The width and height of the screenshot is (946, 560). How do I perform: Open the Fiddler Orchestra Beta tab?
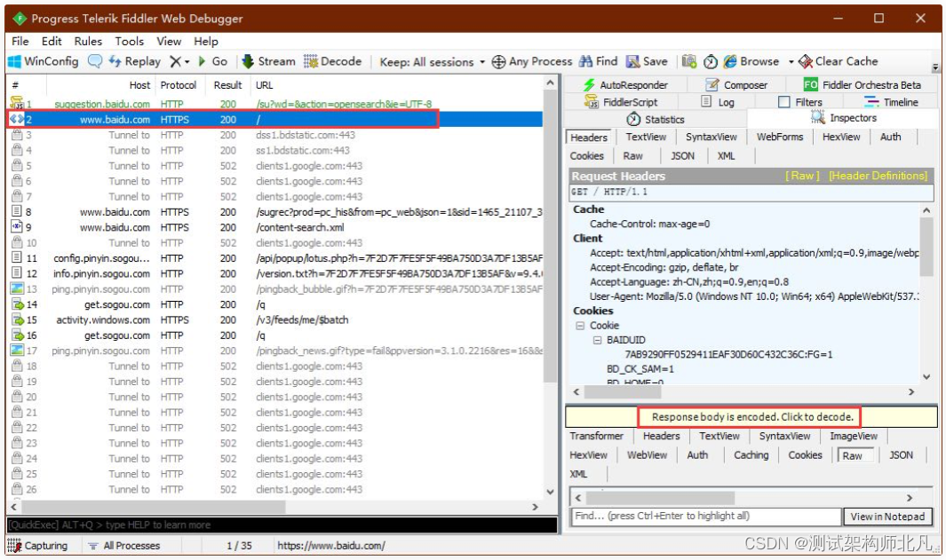pos(863,85)
